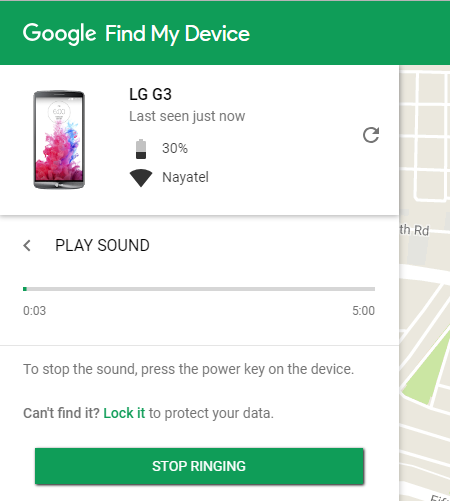450x501 pixels.
Task: Click the 30% battery percentage text
Action: 175,148
